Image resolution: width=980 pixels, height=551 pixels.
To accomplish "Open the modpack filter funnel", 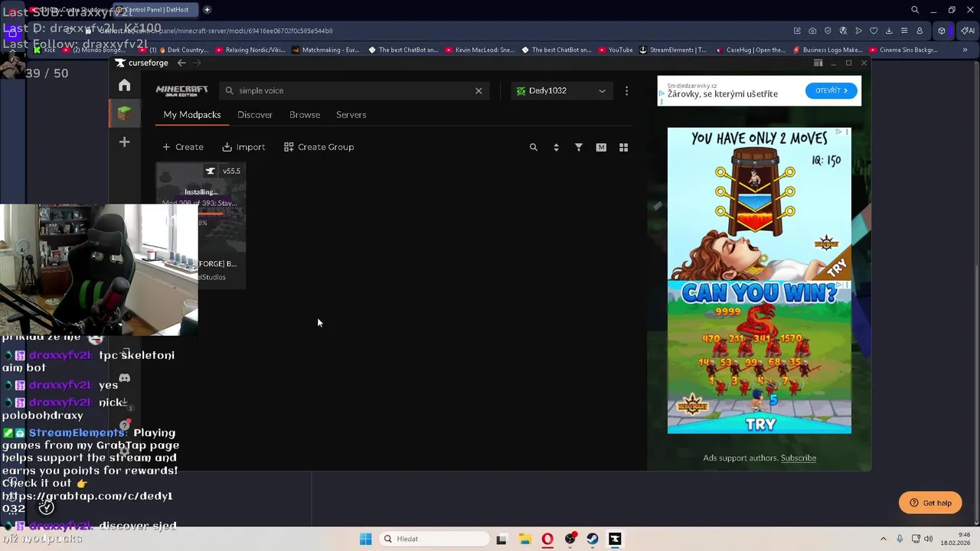I will pos(579,147).
